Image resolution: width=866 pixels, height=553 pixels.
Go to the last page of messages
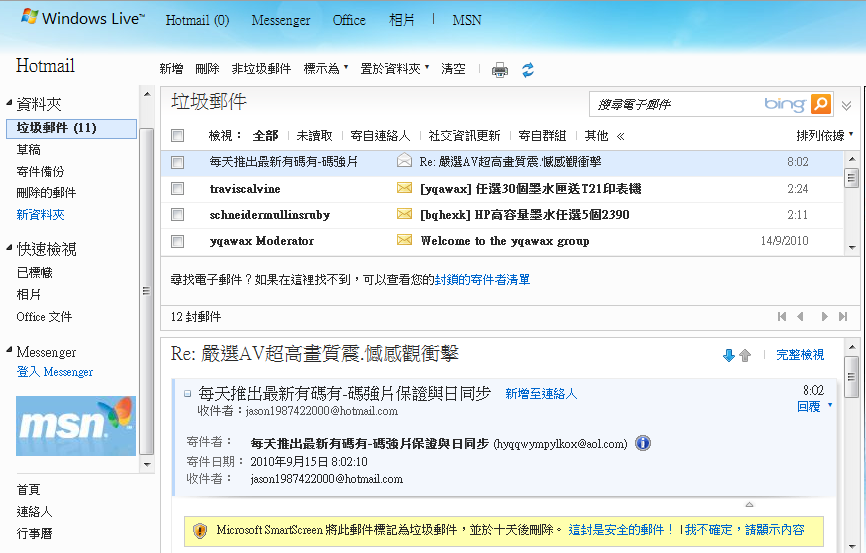click(843, 317)
